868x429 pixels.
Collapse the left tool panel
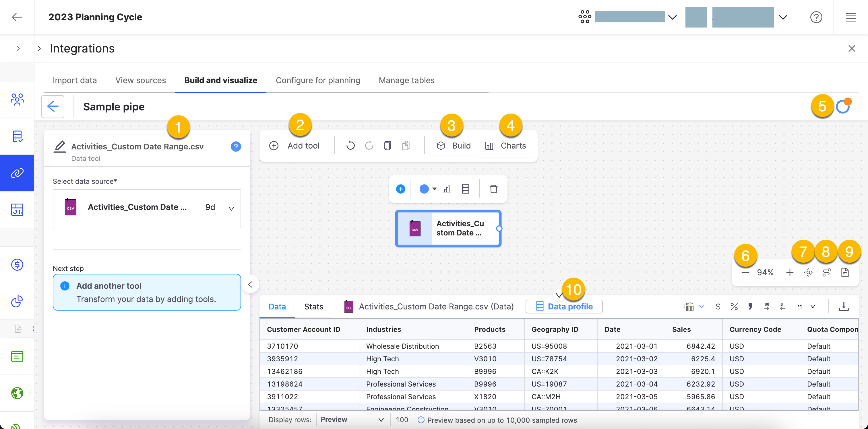(250, 284)
